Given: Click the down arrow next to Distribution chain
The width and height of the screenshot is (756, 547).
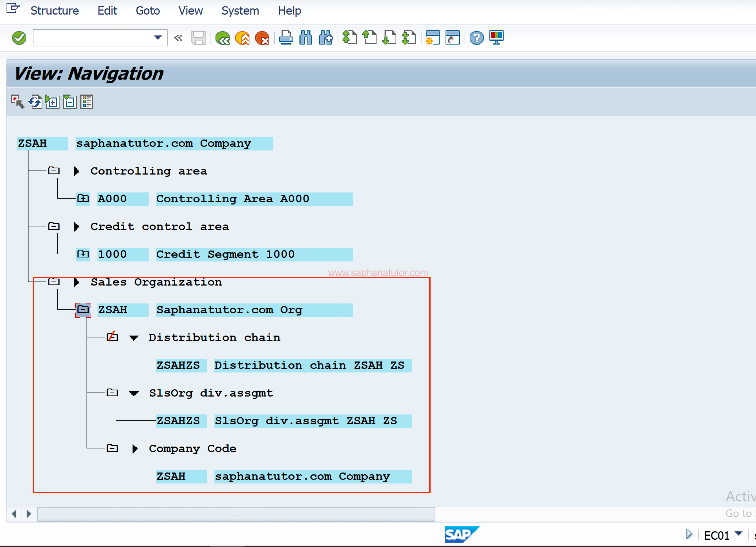Looking at the screenshot, I should click(x=134, y=338).
